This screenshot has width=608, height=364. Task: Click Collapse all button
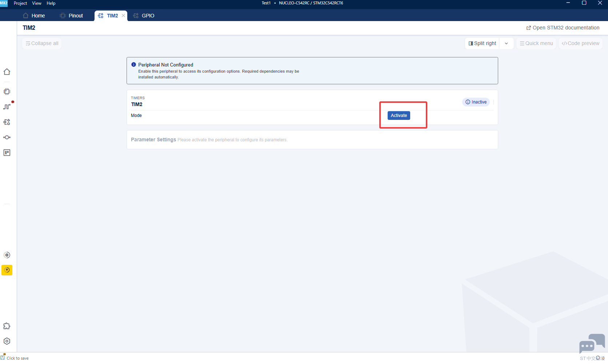click(x=42, y=43)
